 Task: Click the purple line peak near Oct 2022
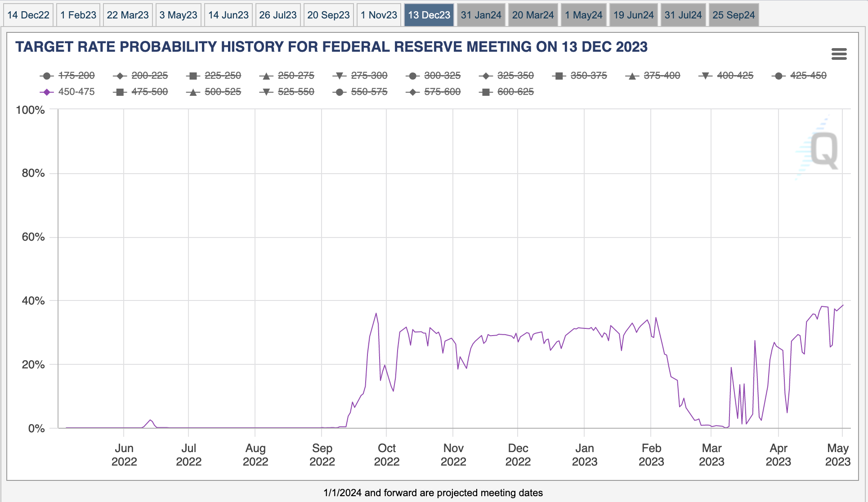376,314
